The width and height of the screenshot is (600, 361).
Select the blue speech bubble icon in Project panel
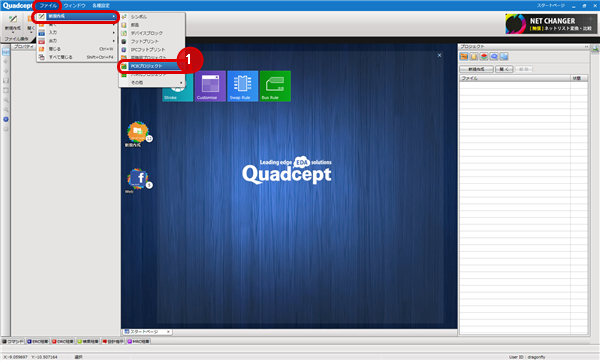(494, 57)
